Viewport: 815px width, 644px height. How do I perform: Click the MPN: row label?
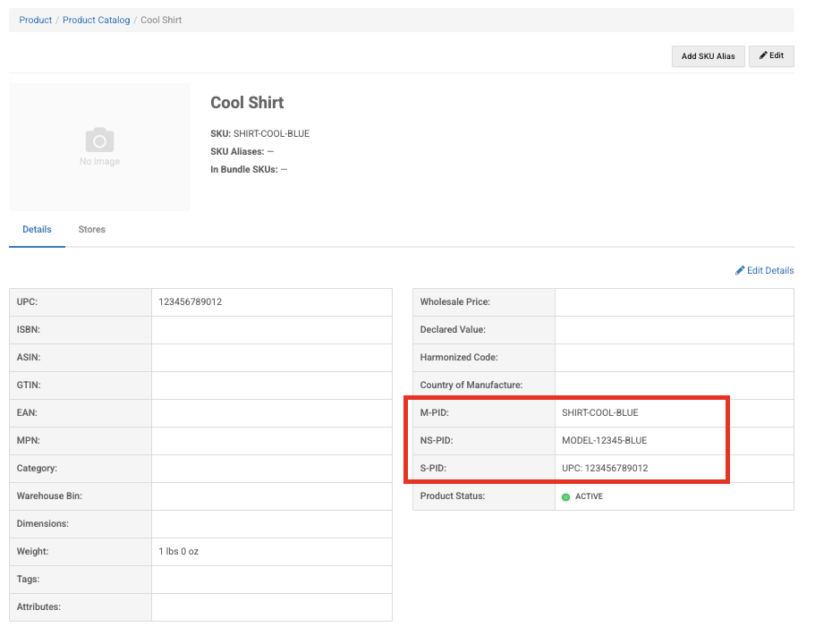point(28,440)
